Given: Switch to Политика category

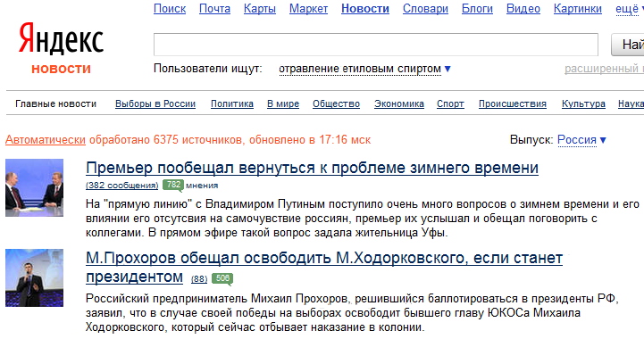Looking at the screenshot, I should tap(232, 103).
